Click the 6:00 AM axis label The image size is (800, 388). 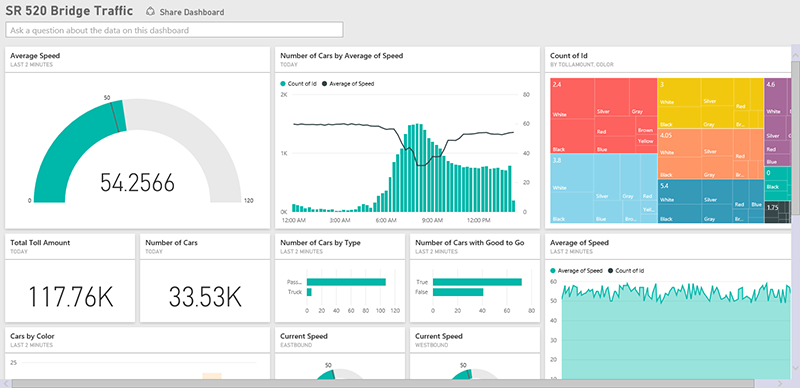[x=386, y=221]
